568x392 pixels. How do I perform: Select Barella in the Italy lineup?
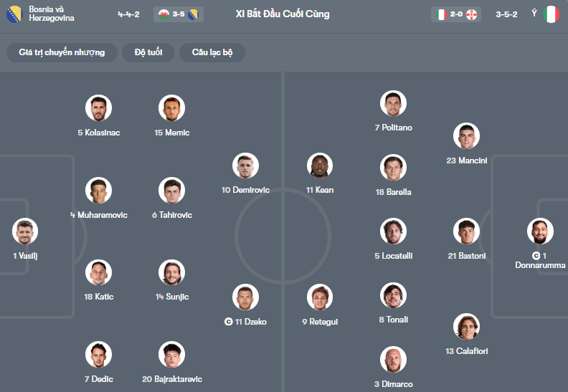pyautogui.click(x=394, y=168)
